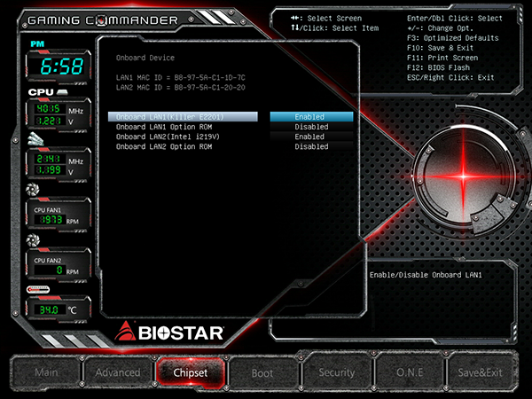Click the CPU FAN2 0 RPM reading

pyautogui.click(x=50, y=270)
